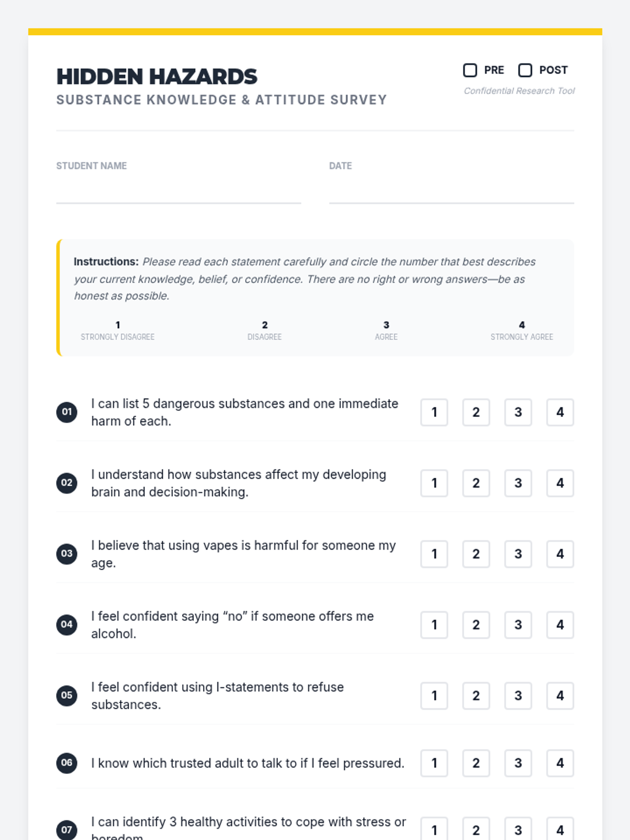The height and width of the screenshot is (840, 630).
Task: Choose rating 2 for question 02
Action: [x=476, y=483]
